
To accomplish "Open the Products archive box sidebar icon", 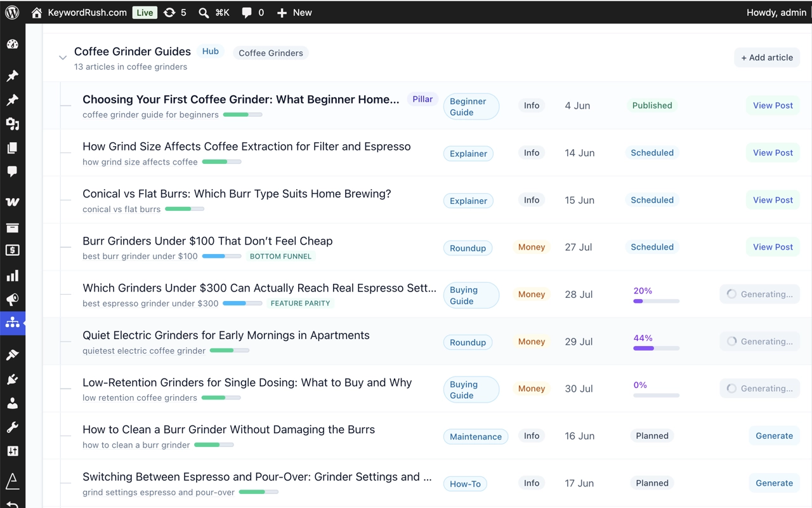I will 12,227.
